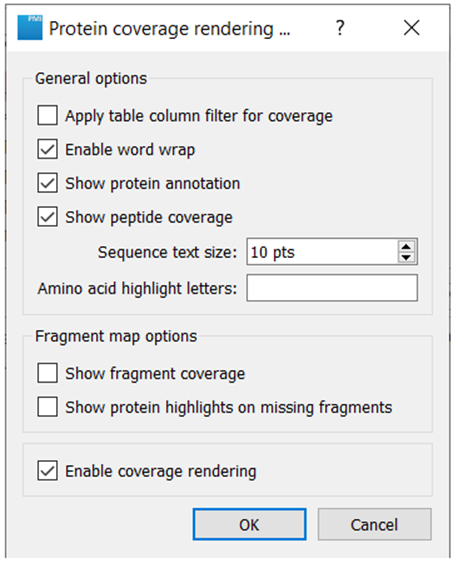Close the Protein coverage rendering dialog

[x=411, y=28]
